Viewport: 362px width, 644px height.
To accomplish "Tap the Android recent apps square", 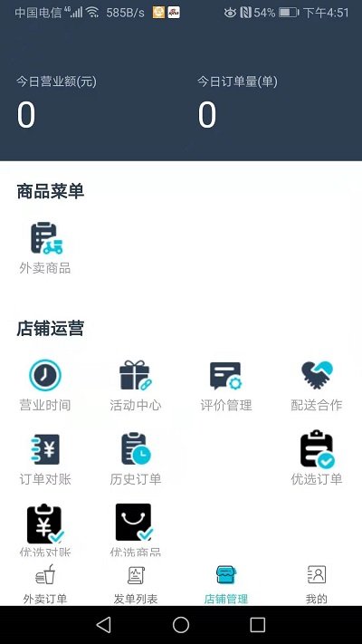I will click(257, 625).
